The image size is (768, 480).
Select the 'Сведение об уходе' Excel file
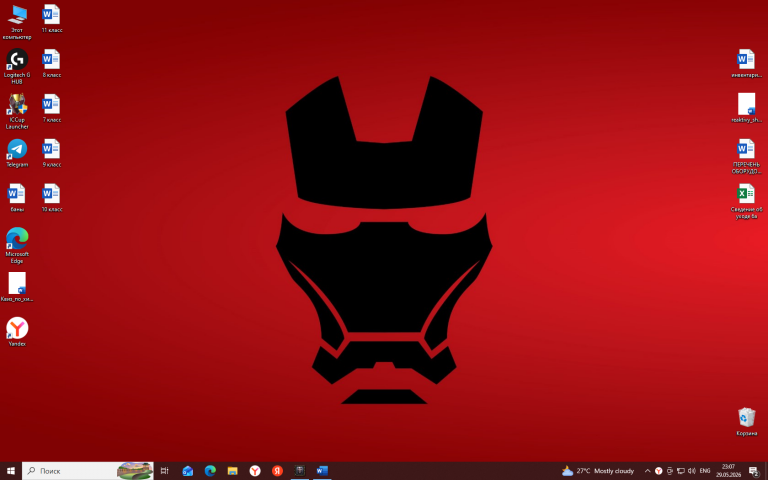[x=746, y=201]
